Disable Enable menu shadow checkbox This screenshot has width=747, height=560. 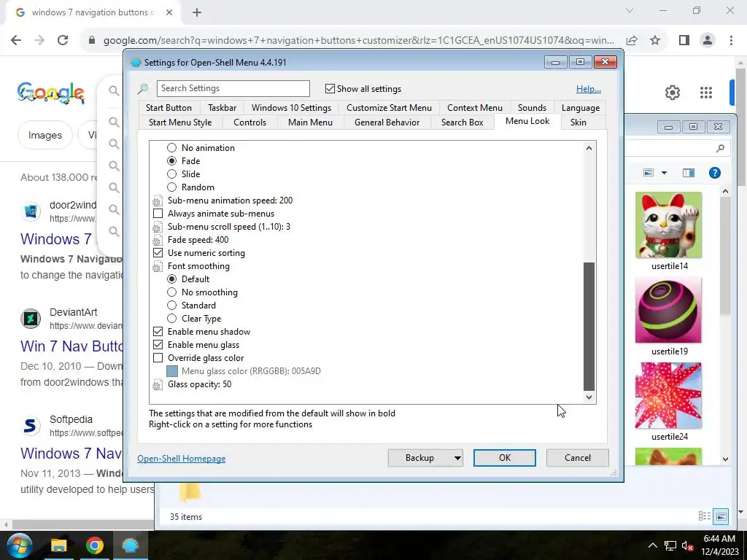[x=158, y=332]
